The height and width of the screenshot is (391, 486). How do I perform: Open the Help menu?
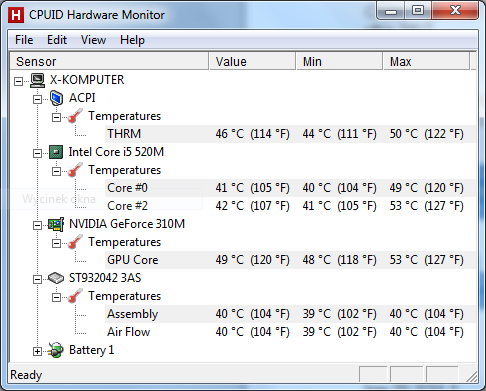click(132, 40)
